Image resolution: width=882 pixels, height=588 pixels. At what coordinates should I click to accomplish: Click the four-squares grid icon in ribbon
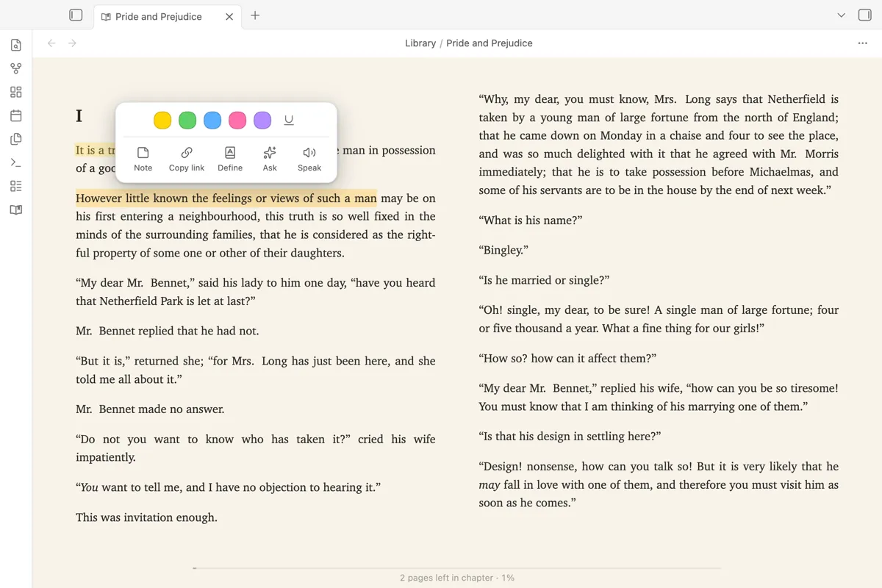(x=16, y=92)
